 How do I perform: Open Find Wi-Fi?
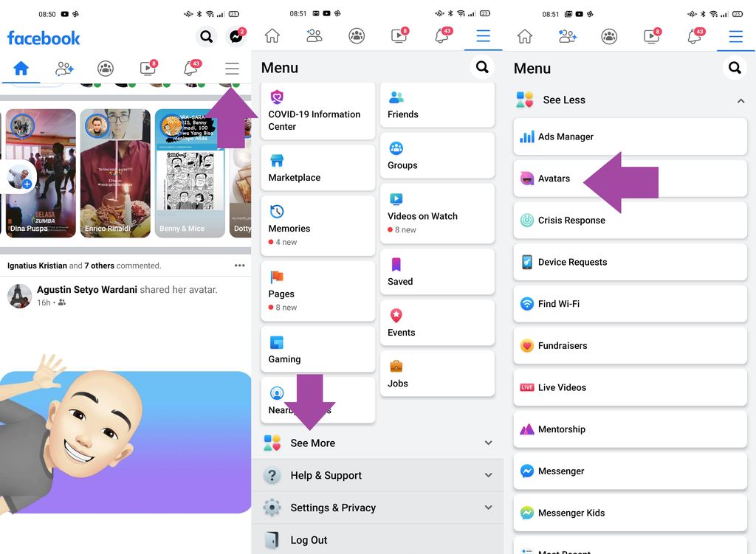click(x=630, y=304)
